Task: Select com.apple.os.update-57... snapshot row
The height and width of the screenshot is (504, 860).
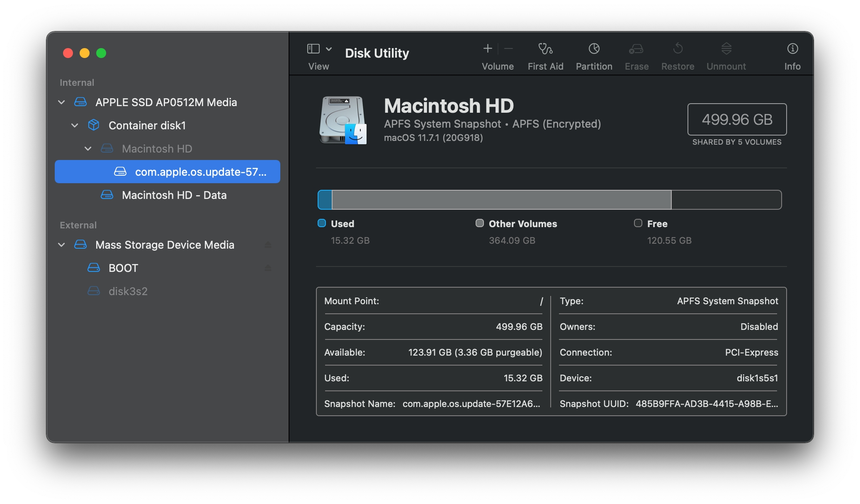Action: click(x=168, y=172)
